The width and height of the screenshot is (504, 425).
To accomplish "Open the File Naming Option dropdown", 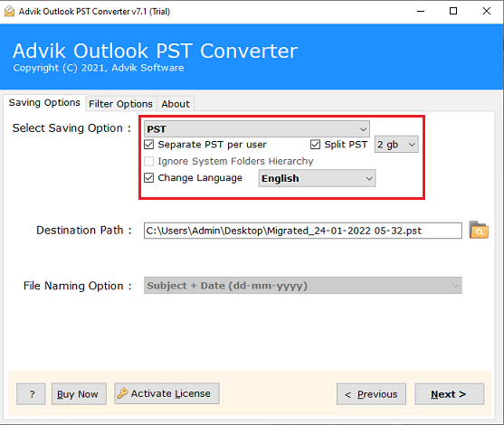I will pyautogui.click(x=303, y=285).
